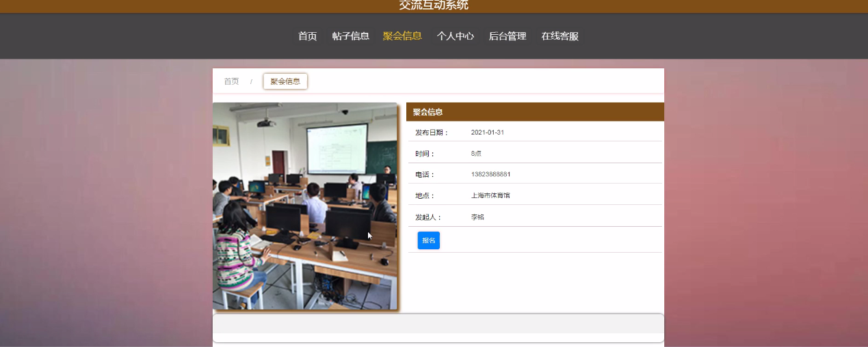Open 后台管理 in the navigation bar
Viewport: 868px width, 347px height.
point(507,36)
